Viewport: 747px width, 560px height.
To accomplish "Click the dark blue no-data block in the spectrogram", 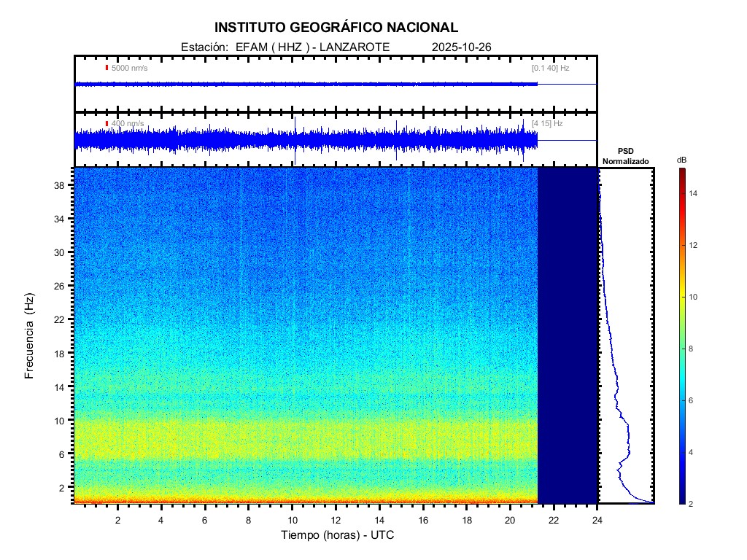I will point(568,335).
